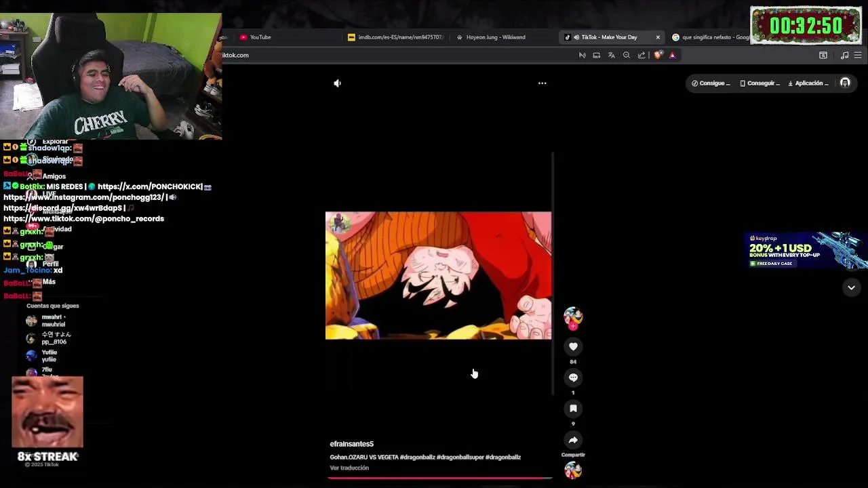Seek using the red video progress bar
This screenshot has height=488, width=868.
pyautogui.click(x=439, y=478)
